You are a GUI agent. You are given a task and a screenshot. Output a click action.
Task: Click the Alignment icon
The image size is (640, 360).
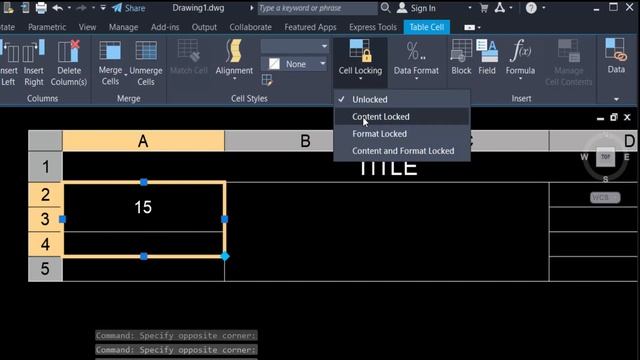pyautogui.click(x=234, y=51)
